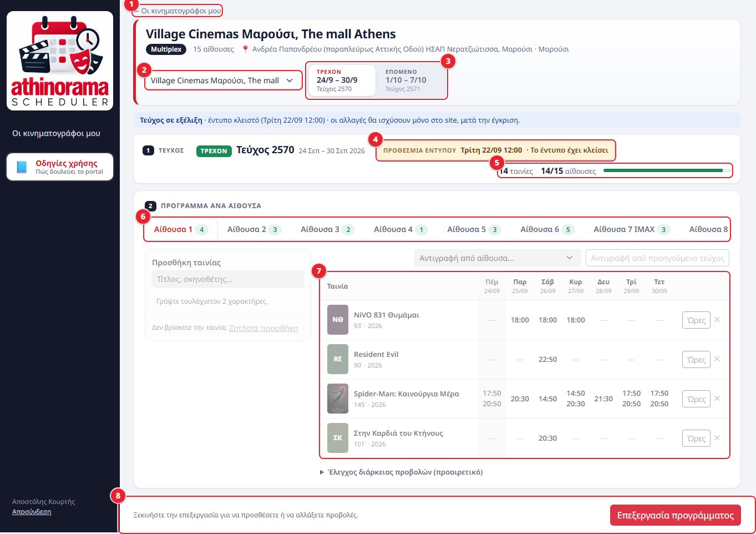756x534 pixels.
Task: Click the user name Αποστόλης Κουρτής
Action: [44, 502]
